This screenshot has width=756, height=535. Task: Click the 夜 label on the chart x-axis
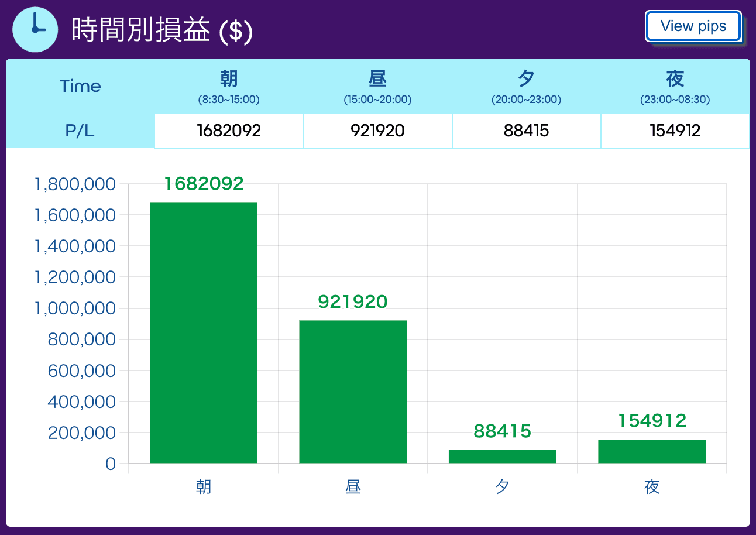[x=652, y=487]
